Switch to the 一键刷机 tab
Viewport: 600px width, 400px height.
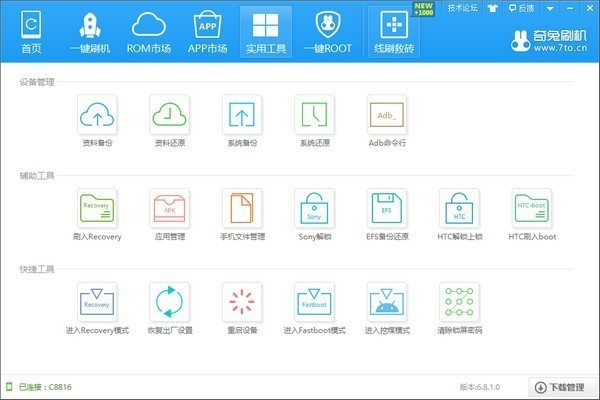[90, 32]
